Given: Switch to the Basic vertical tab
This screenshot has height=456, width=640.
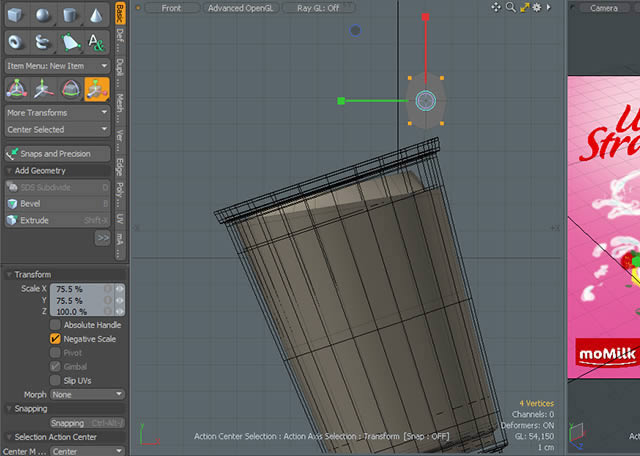Looking at the screenshot, I should coord(120,13).
